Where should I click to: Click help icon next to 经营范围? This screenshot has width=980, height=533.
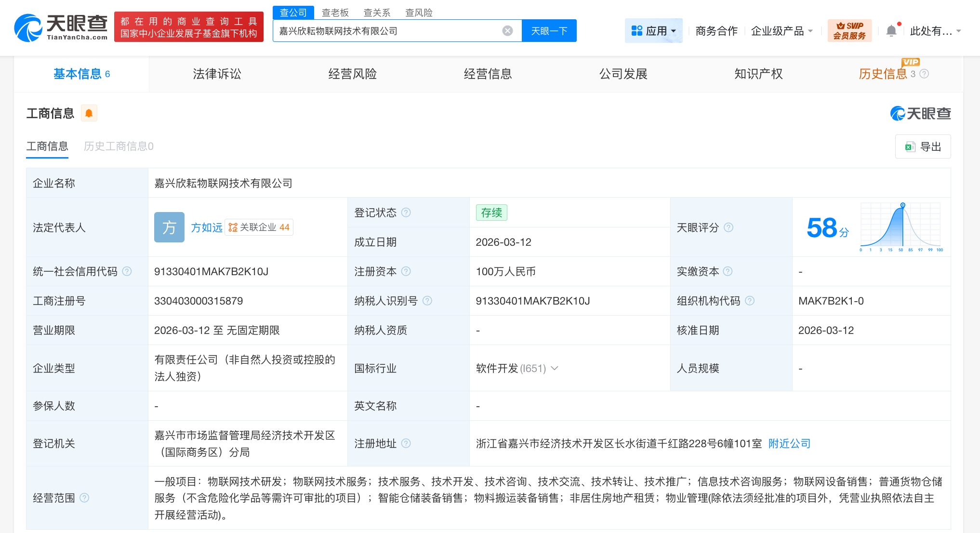pyautogui.click(x=84, y=498)
